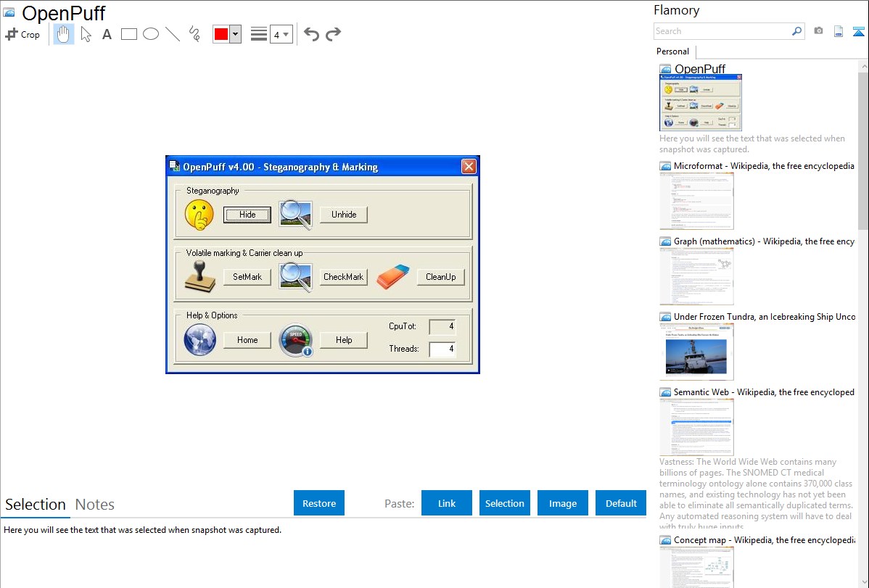Open Under Frozen Tundra Icebreaking Ship snapshot
Screen dimensions: 869x588
click(x=765, y=316)
